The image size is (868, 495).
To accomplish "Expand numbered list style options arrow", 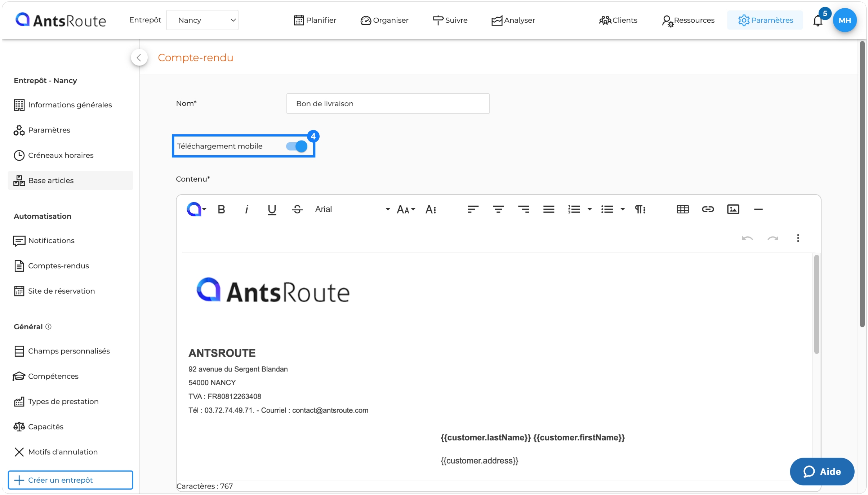I will tap(589, 209).
